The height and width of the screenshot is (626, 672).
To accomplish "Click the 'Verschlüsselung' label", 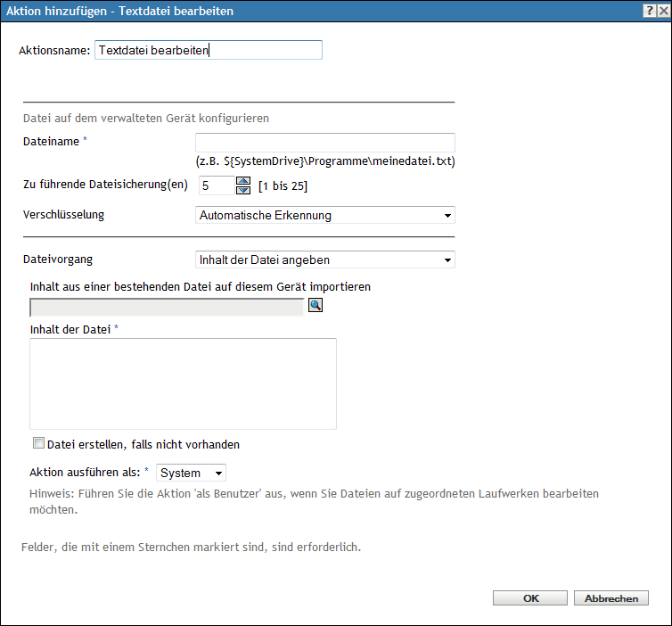I will (63, 215).
